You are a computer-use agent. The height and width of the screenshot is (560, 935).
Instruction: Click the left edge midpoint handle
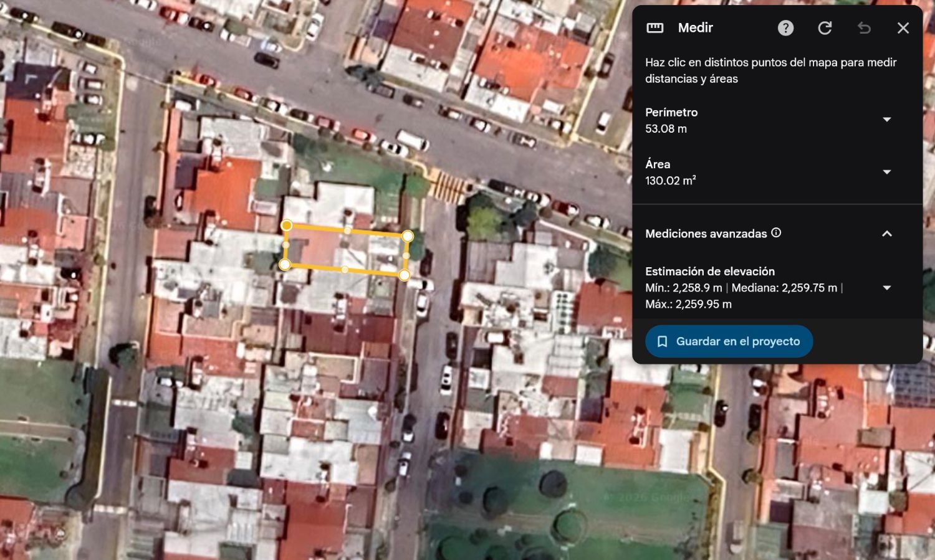(x=285, y=245)
